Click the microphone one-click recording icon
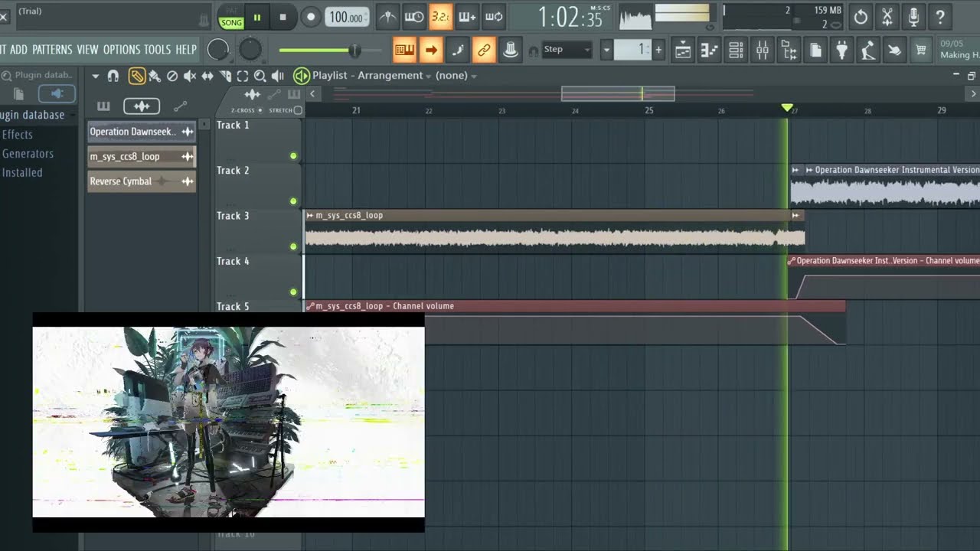This screenshot has height=551, width=980. point(913,16)
